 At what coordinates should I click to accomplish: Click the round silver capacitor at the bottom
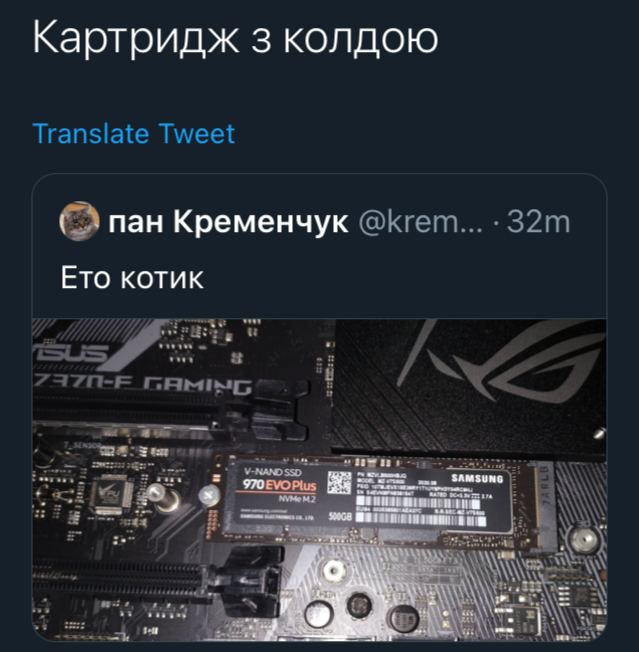coord(319,615)
